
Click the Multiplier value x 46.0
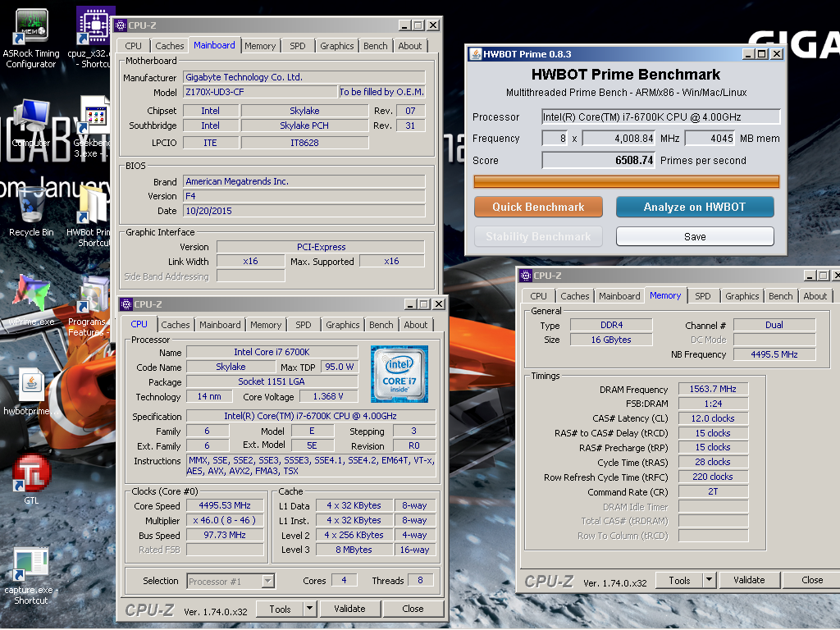(225, 520)
